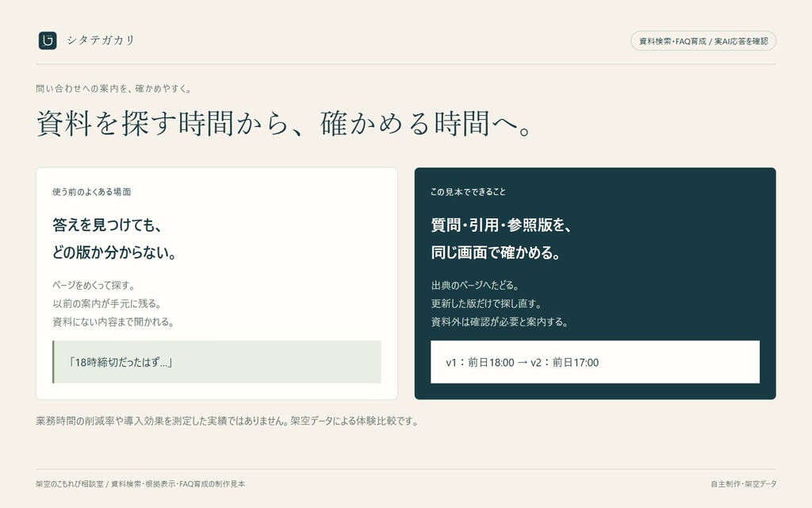Click the heading 答えを見つけても、

(x=107, y=225)
